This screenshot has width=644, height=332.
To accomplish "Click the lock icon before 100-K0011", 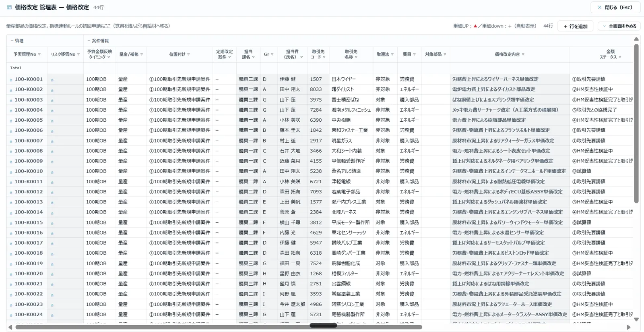I will click(x=11, y=182).
